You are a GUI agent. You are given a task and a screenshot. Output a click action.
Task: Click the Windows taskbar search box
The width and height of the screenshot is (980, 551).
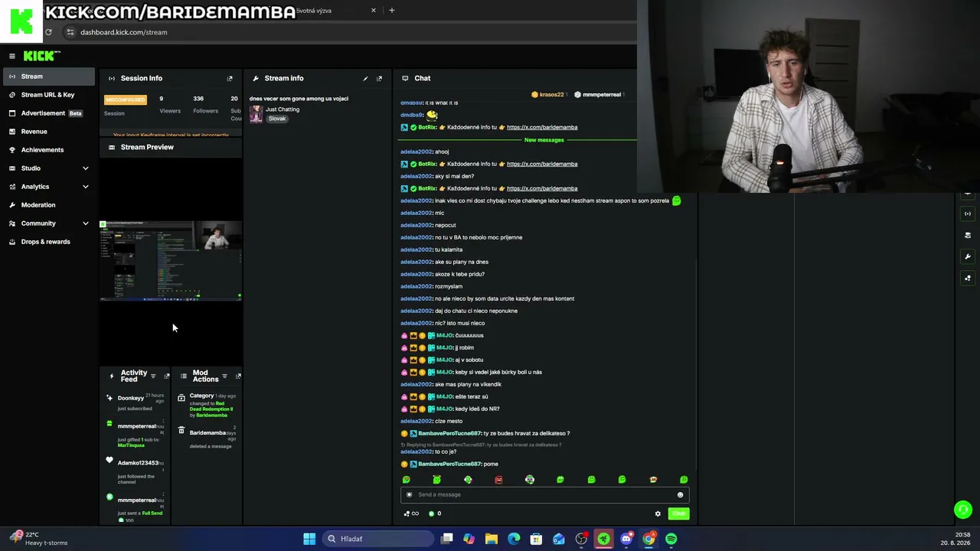[377, 539]
